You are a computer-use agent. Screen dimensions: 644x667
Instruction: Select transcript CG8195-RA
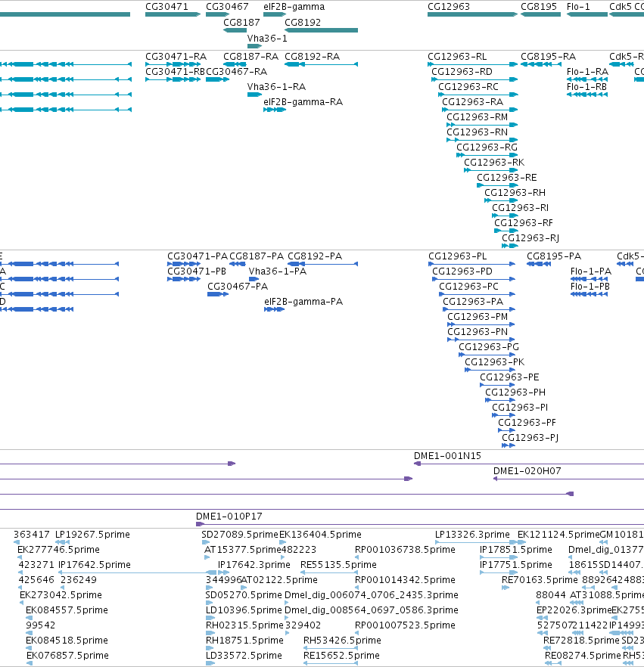(x=548, y=57)
